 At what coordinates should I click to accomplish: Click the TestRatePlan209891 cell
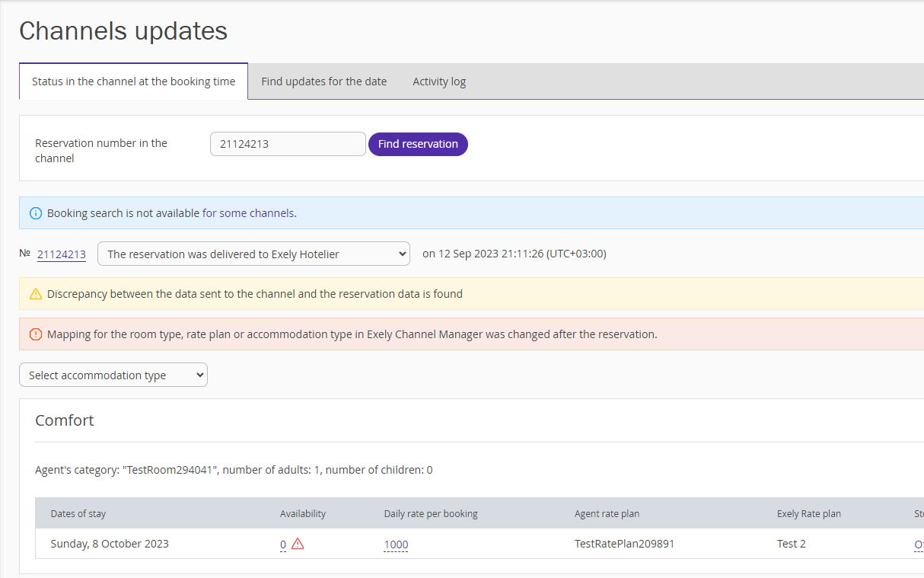[x=624, y=544]
